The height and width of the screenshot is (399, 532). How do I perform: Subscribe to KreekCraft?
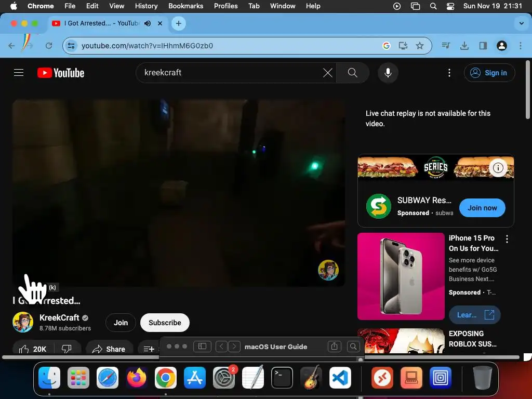pyautogui.click(x=165, y=323)
